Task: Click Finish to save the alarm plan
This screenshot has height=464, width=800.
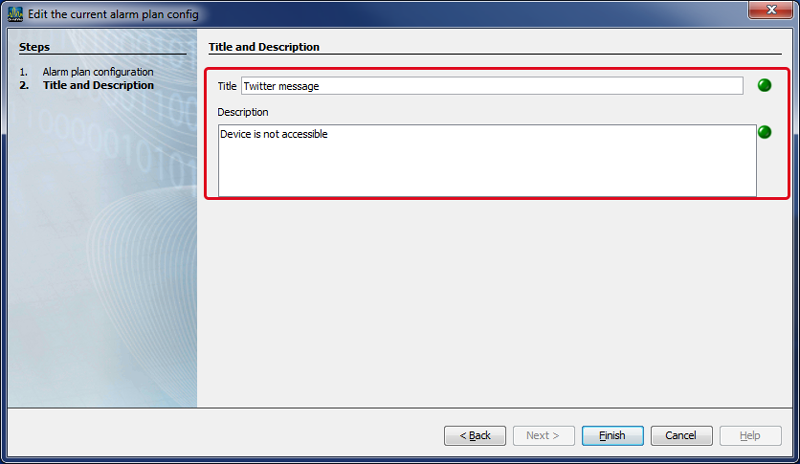Action: [612, 435]
